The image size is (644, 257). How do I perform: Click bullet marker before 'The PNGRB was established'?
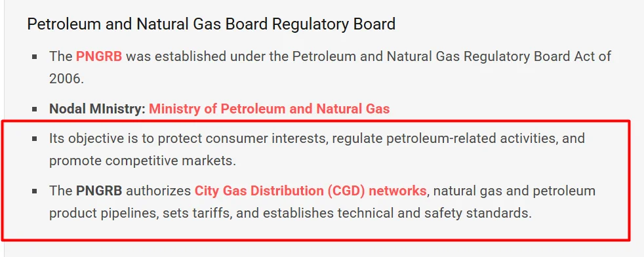pos(35,56)
